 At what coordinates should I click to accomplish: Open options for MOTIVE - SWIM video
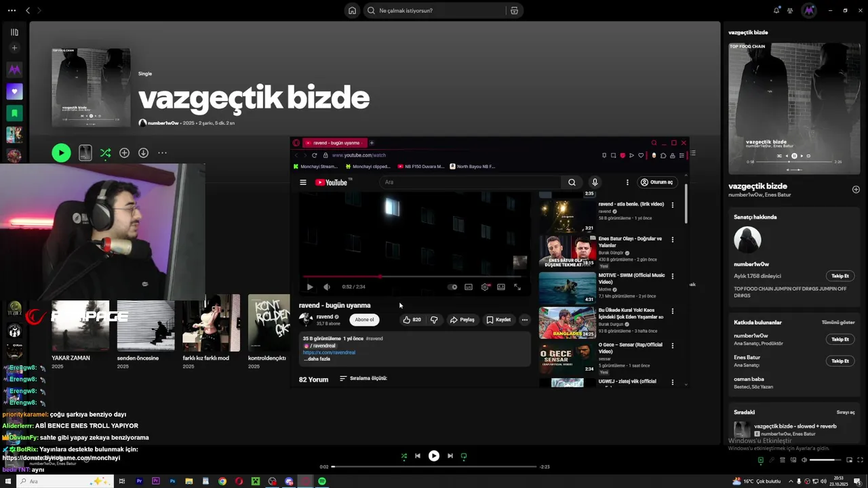[673, 276]
